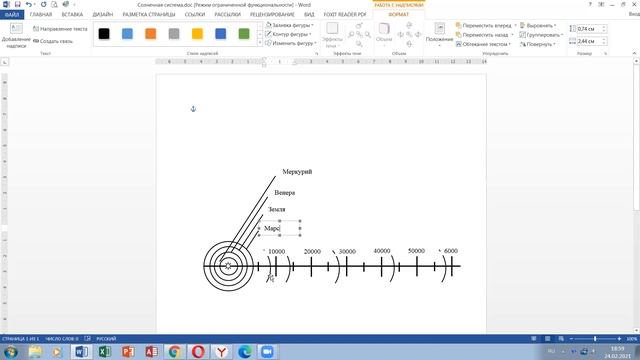Image resolution: width=640 pixels, height=360 pixels.
Task: Choose the dark blue text box style
Action: [x=220, y=33]
